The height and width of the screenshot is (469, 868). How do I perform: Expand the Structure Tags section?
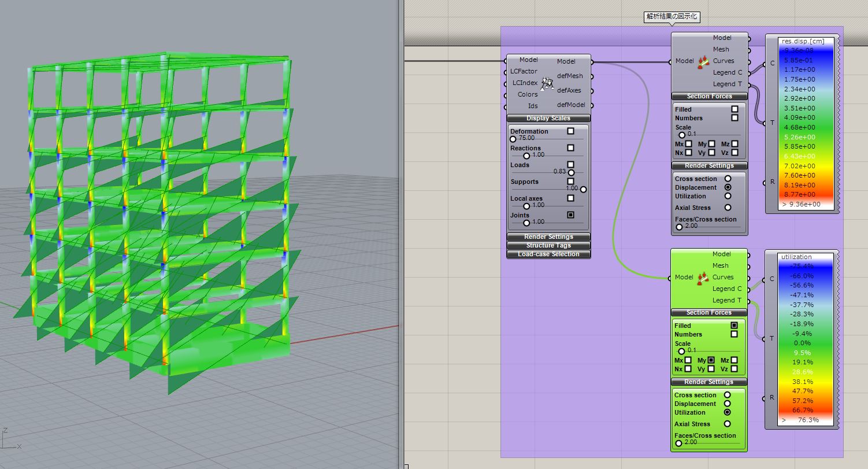548,246
